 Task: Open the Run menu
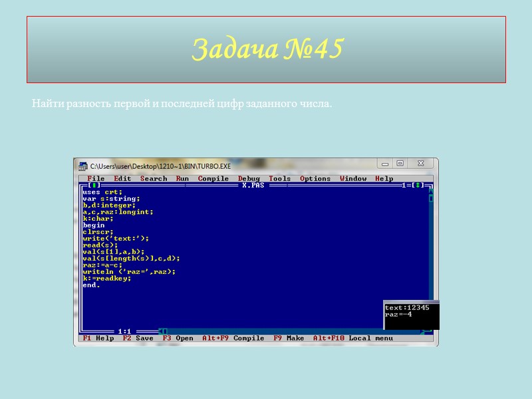182,178
